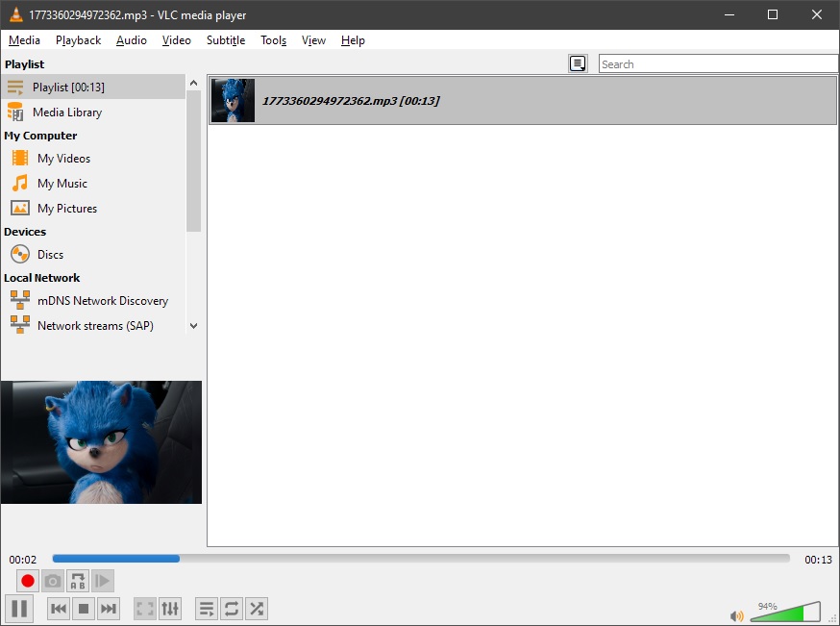
Task: Skip to next media in playlist
Action: click(x=109, y=609)
